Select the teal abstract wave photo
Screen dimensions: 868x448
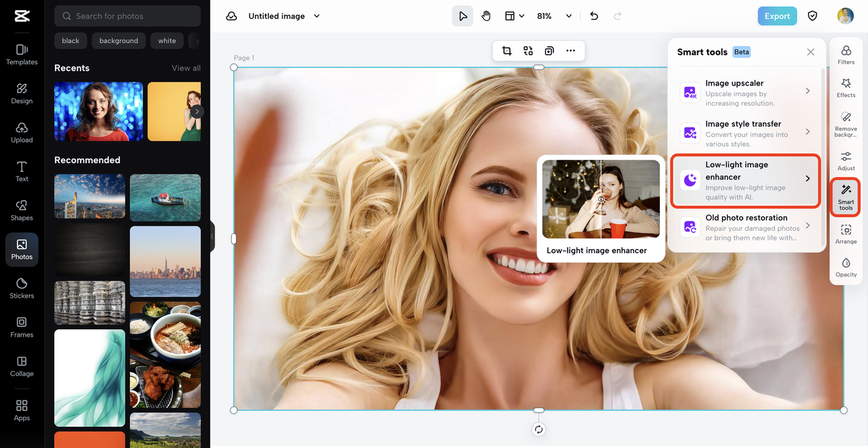90,378
